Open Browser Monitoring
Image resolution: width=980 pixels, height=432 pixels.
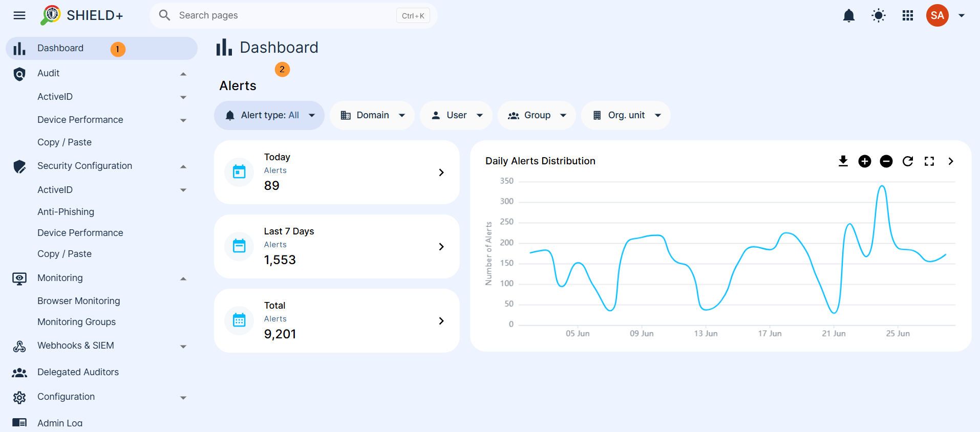coord(79,301)
